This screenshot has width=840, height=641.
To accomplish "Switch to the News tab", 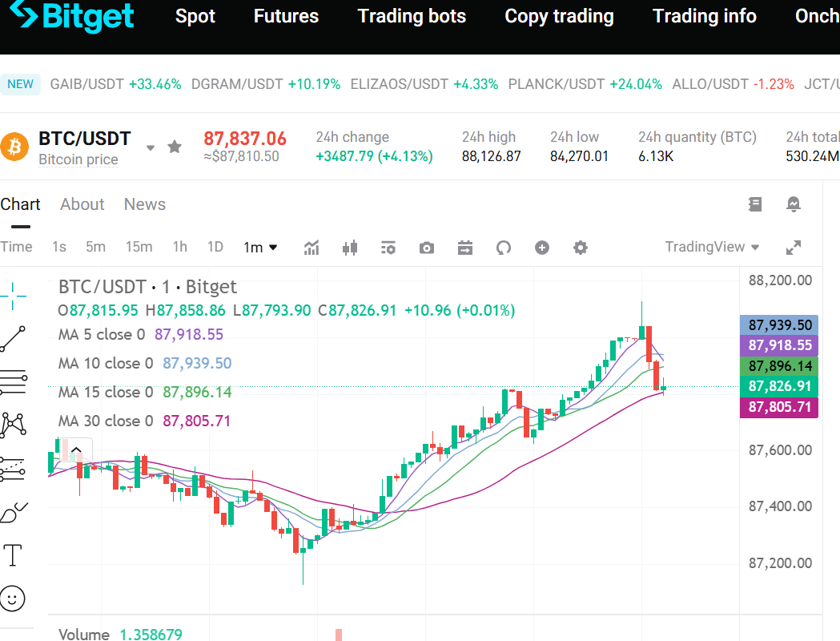I will 144,204.
